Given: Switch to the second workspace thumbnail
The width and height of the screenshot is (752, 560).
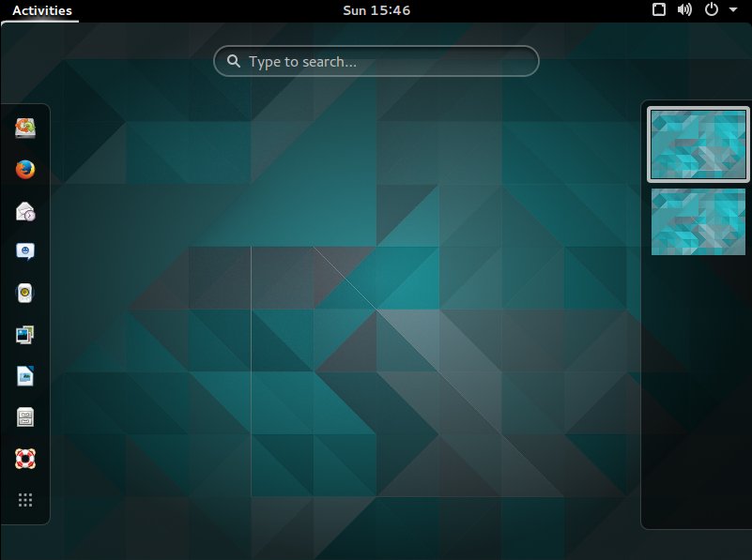Looking at the screenshot, I should click(698, 221).
